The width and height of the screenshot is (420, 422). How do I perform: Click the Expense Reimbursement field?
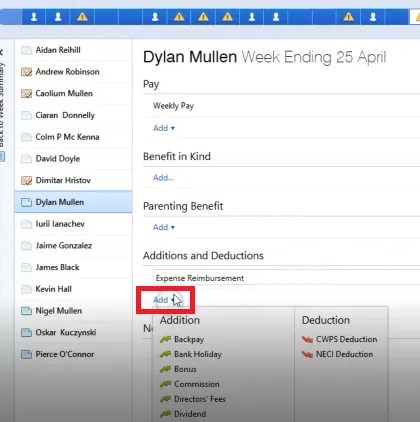(287, 278)
